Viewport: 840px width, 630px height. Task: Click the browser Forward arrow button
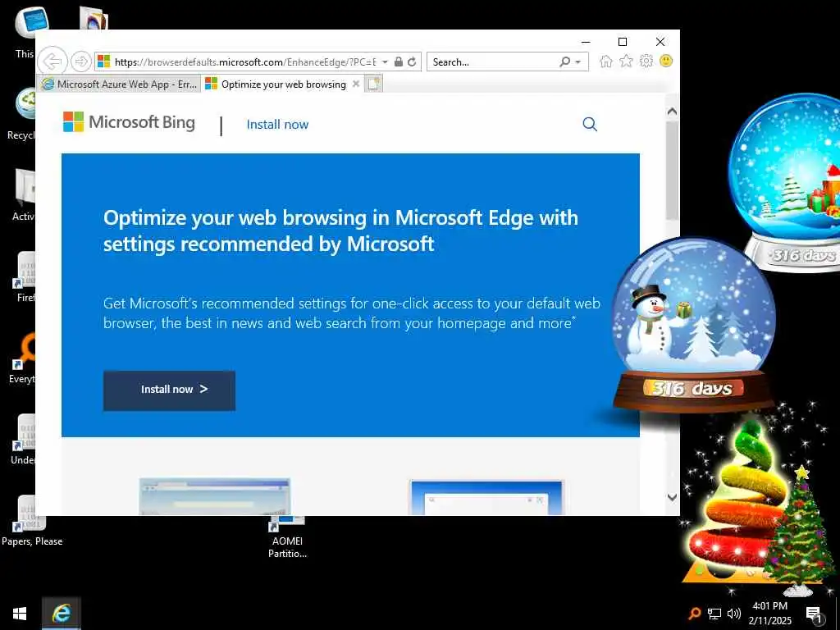pyautogui.click(x=80, y=62)
